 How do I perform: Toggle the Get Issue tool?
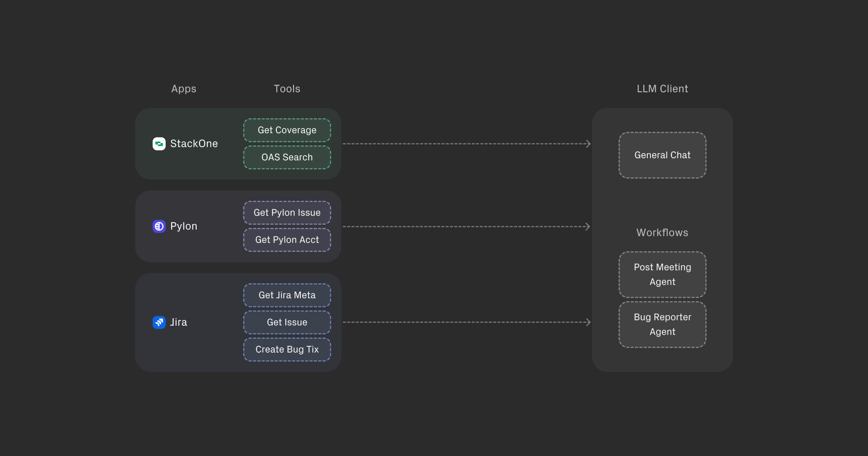coord(287,322)
